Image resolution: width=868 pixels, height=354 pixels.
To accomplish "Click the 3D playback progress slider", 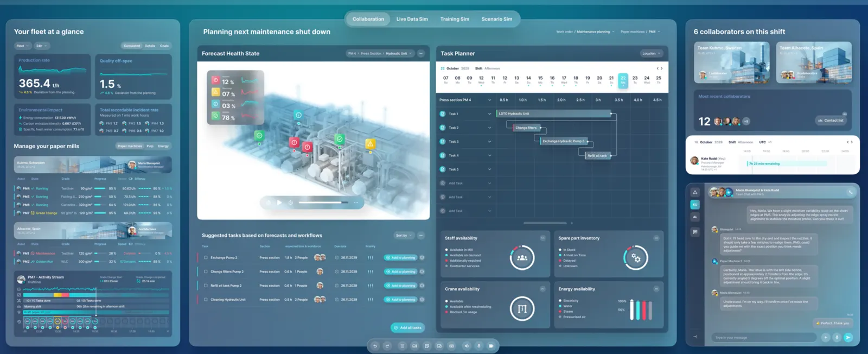I will (323, 203).
